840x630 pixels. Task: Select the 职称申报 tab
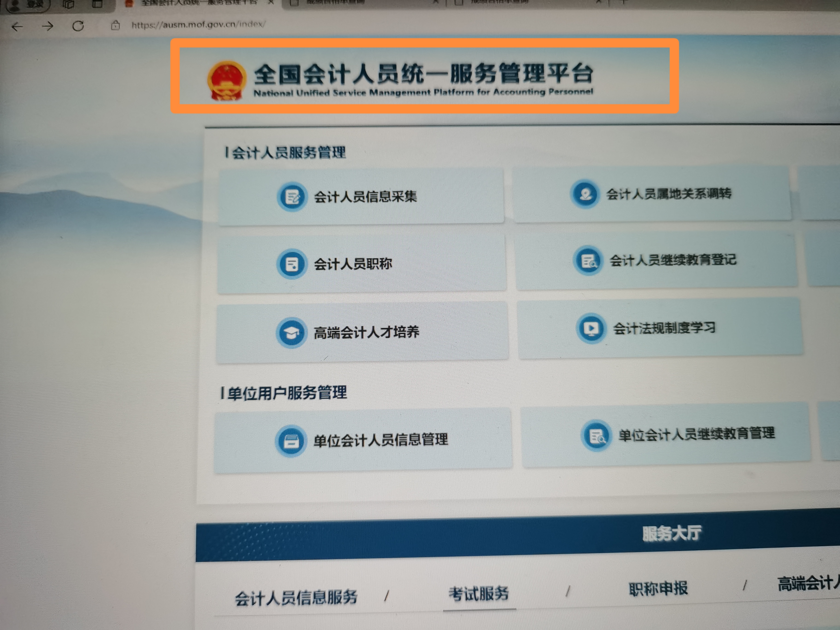pyautogui.click(x=658, y=589)
